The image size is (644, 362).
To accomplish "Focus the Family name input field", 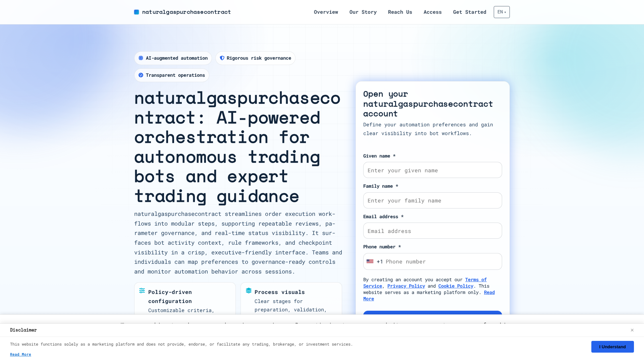I will (x=433, y=200).
